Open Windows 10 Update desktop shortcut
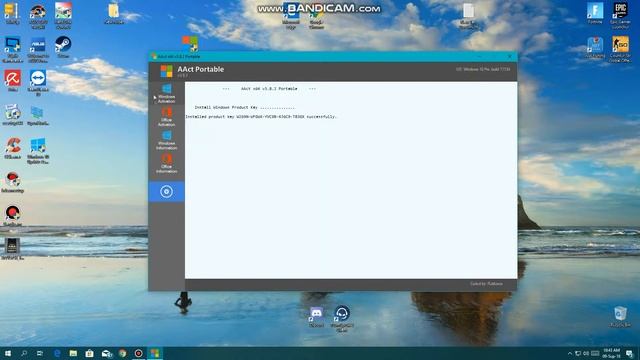Image resolution: width=640 pixels, height=360 pixels. point(38,151)
